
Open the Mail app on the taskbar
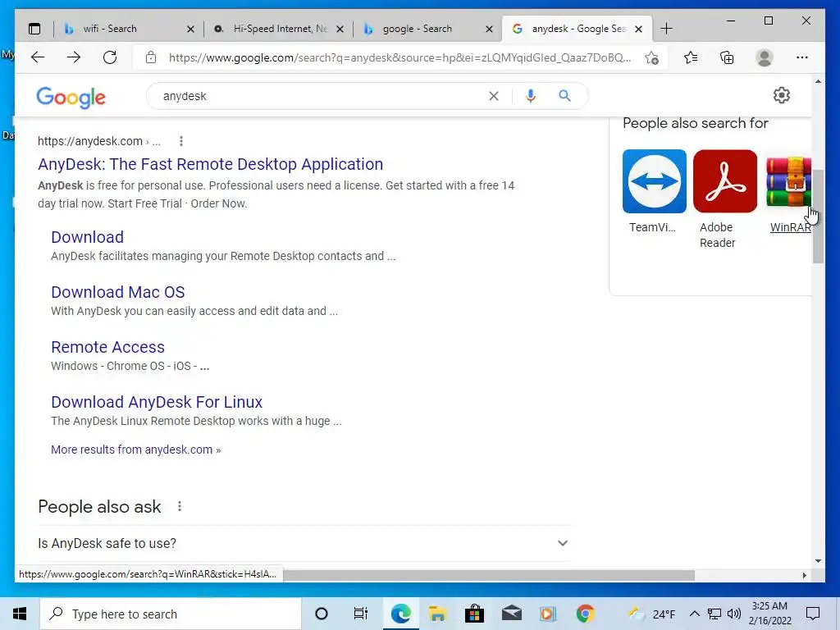tap(512, 613)
